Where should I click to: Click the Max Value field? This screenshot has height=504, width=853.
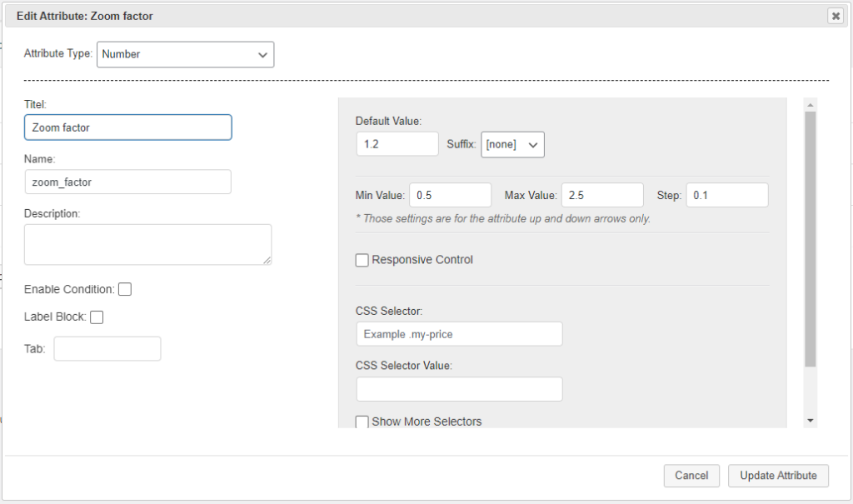(603, 195)
